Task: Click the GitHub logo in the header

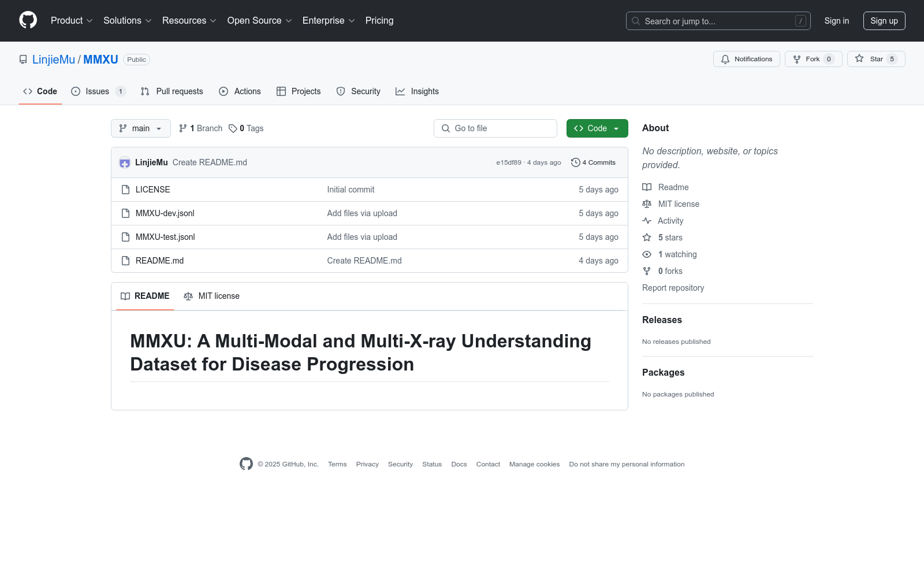Action: (x=28, y=20)
